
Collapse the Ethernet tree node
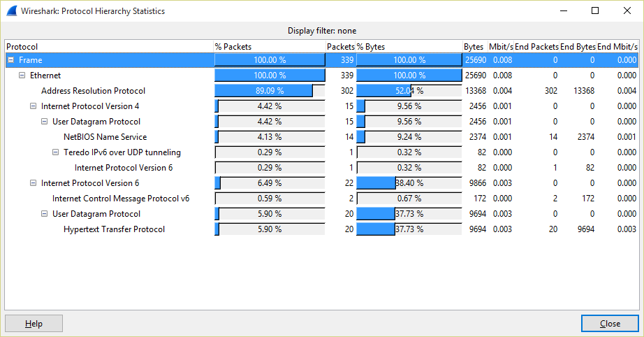(x=22, y=76)
